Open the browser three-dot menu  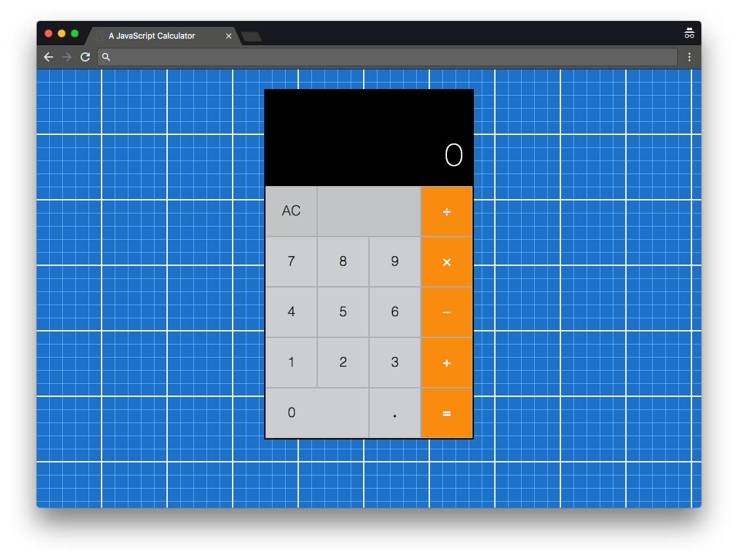[x=689, y=57]
